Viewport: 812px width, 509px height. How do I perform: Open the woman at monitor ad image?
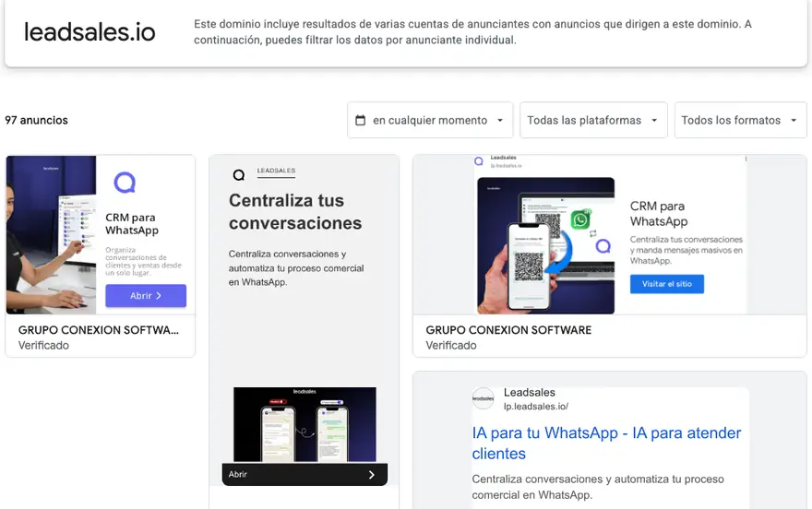coord(52,235)
